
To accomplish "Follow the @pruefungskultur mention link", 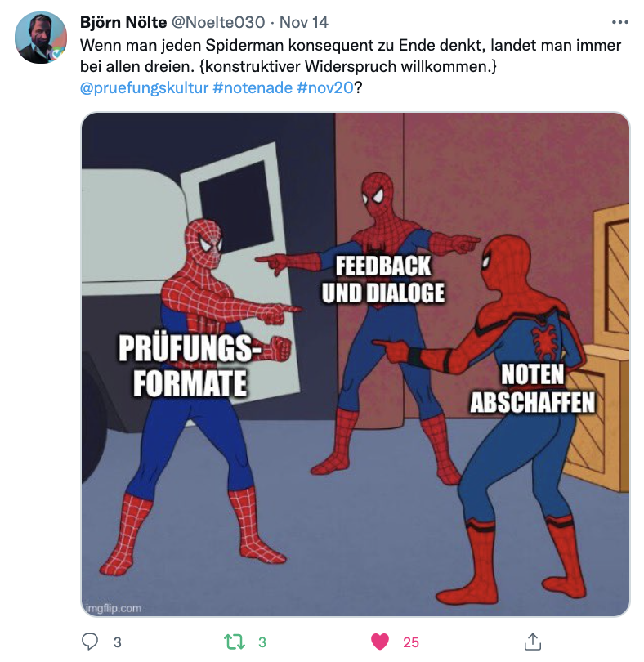I will (x=144, y=87).
